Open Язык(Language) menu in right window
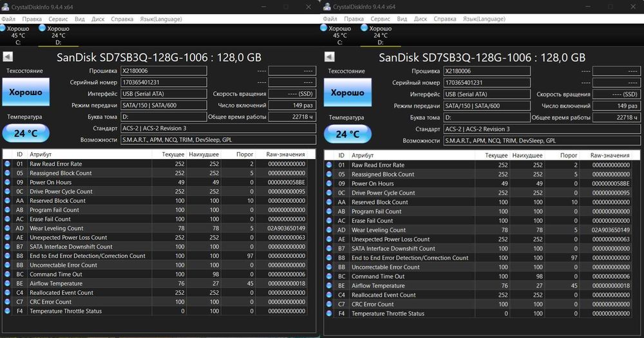The width and height of the screenshot is (644, 338). (484, 19)
